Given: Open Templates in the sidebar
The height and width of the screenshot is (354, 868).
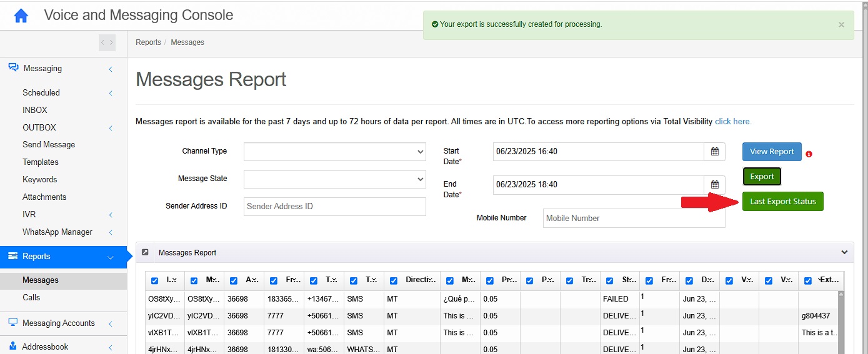Looking at the screenshot, I should coord(41,162).
